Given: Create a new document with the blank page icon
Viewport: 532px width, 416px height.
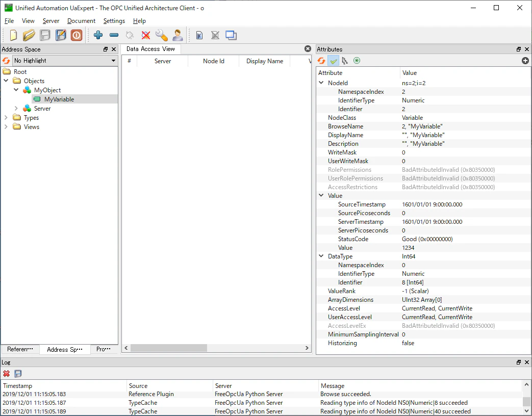Looking at the screenshot, I should (13, 35).
